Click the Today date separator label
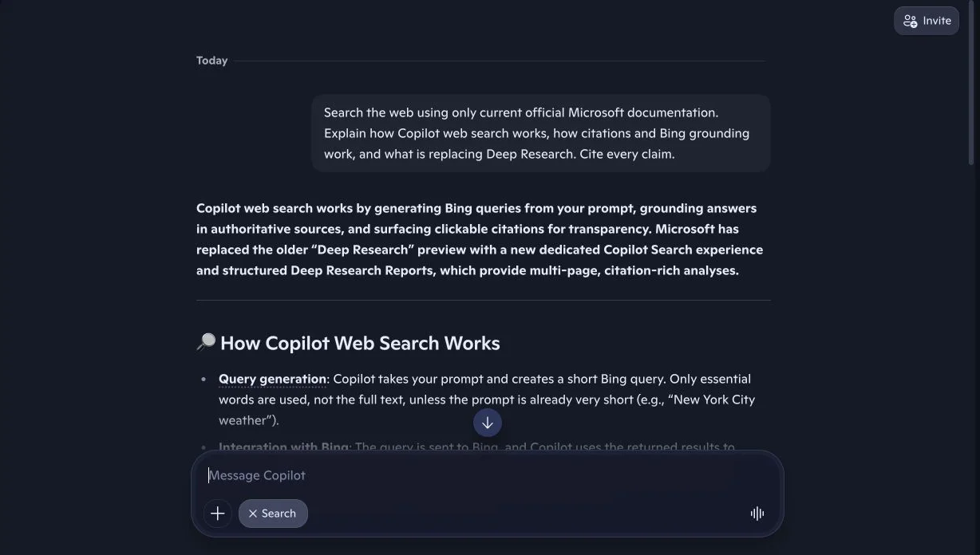Screen dimensions: 980x555 (x=211, y=61)
